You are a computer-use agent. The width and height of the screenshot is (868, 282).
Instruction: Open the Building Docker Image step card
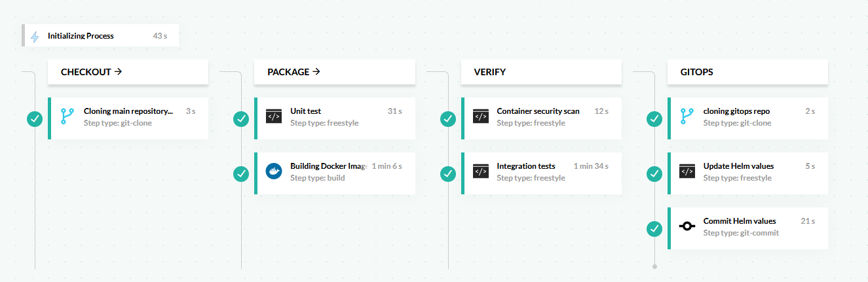[x=335, y=173]
